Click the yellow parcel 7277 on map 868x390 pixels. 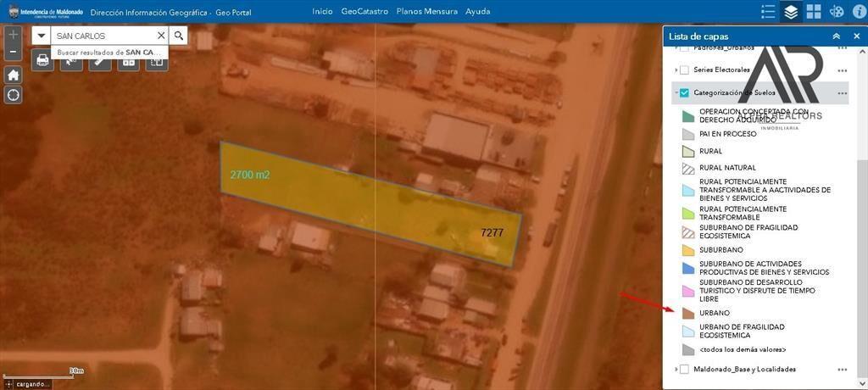(371, 203)
